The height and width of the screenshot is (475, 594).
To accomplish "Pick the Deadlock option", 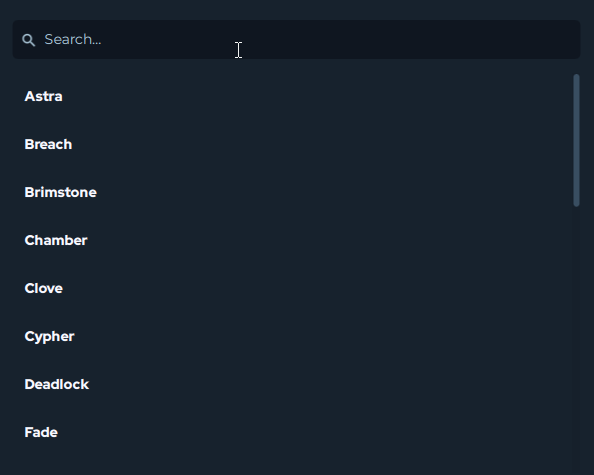I will [x=56, y=384].
